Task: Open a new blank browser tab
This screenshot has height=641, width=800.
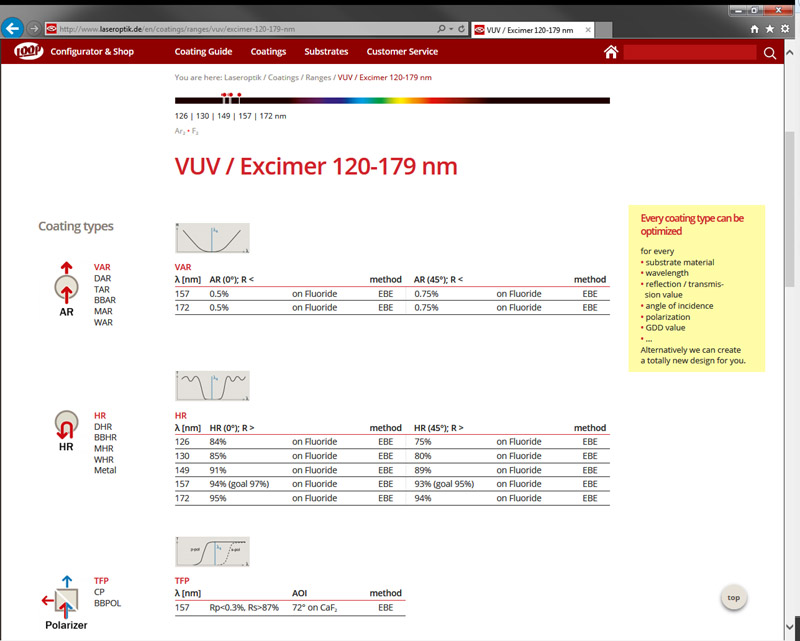Action: tap(604, 30)
